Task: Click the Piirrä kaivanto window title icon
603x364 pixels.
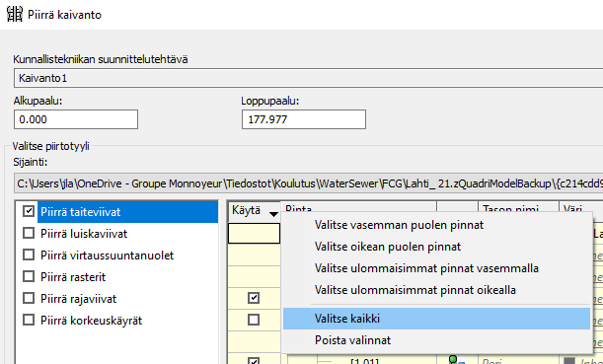Action: [15, 15]
